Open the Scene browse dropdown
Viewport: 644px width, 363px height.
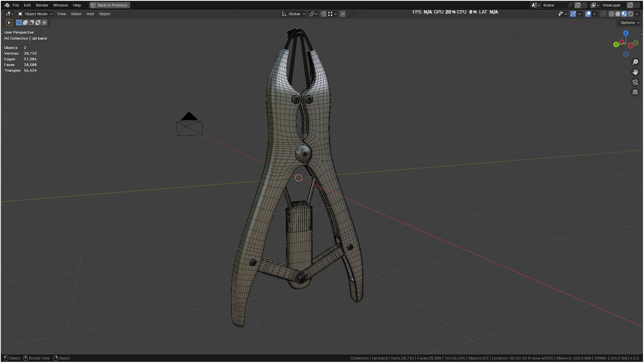(x=535, y=5)
